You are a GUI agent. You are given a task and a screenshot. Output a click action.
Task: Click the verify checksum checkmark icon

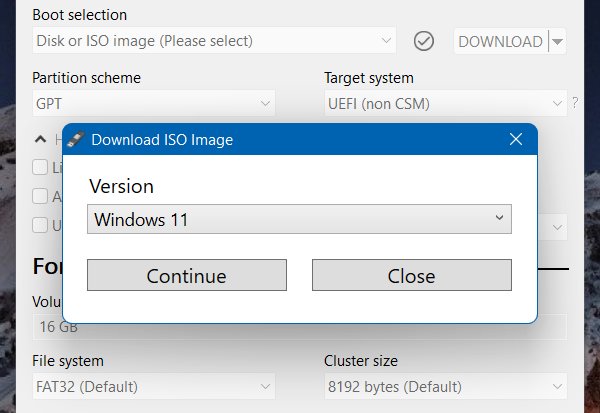coord(424,41)
